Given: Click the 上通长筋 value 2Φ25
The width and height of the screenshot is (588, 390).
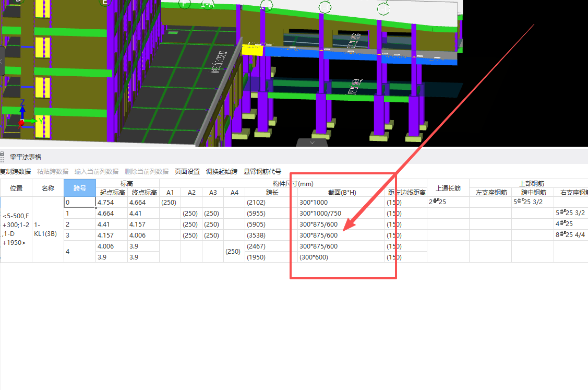Looking at the screenshot, I should click(x=448, y=203).
